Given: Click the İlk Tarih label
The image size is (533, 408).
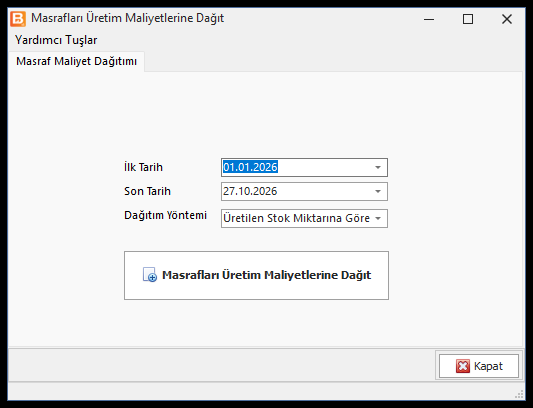Looking at the screenshot, I should point(143,167).
